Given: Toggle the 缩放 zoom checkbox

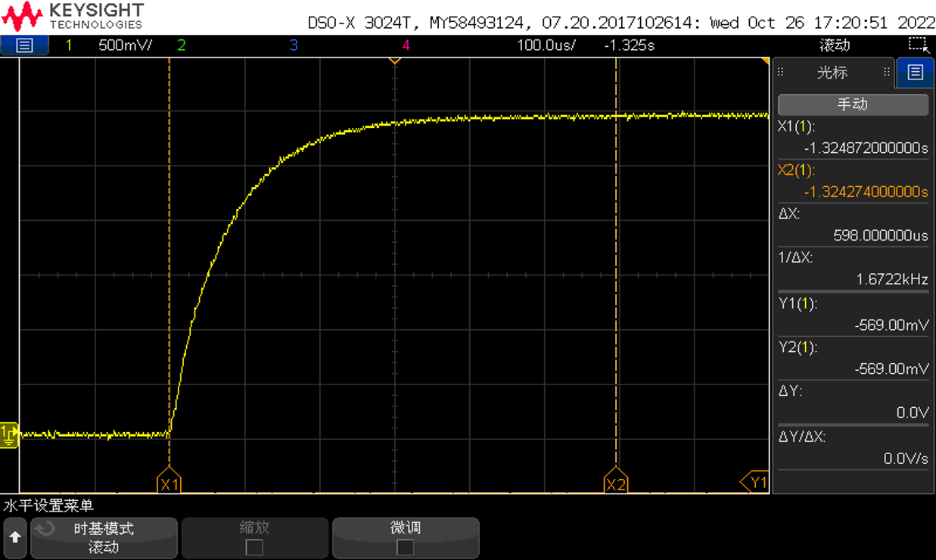Looking at the screenshot, I should tap(254, 546).
